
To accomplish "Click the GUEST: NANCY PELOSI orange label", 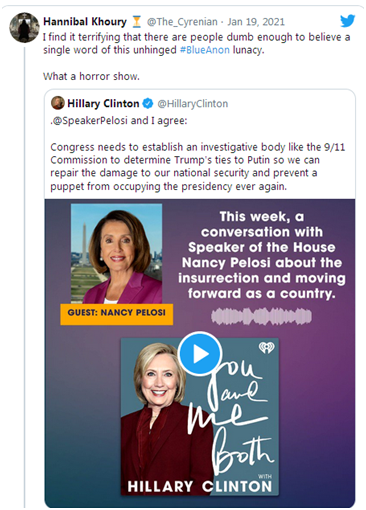I will pos(117,314).
